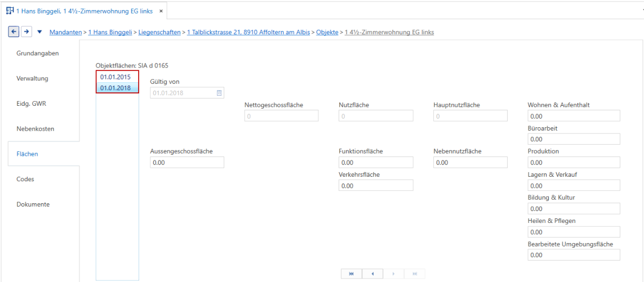Click the Nettogeschossfläche field
The height and width of the screenshot is (282, 644).
(281, 116)
